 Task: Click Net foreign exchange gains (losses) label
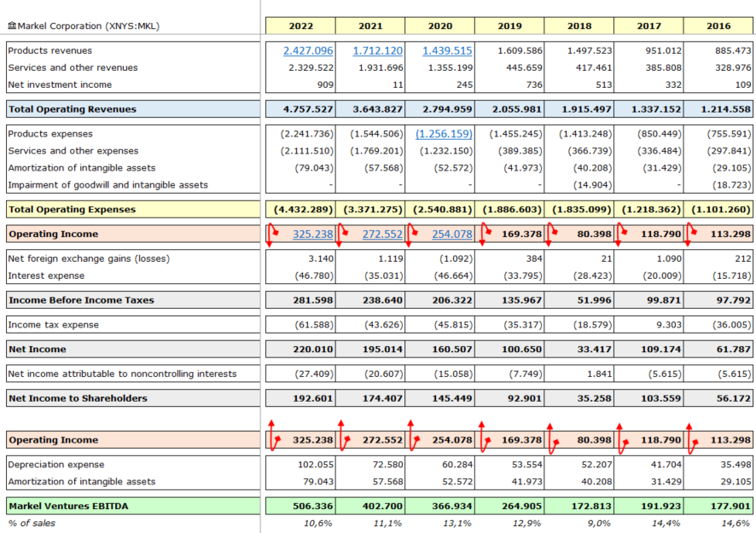click(89, 258)
